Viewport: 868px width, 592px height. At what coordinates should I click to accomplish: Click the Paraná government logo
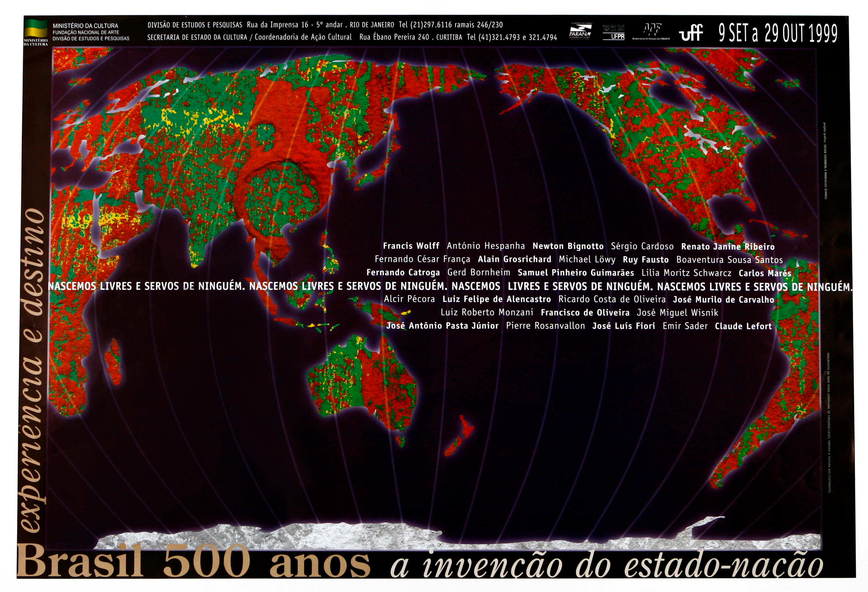(x=580, y=31)
